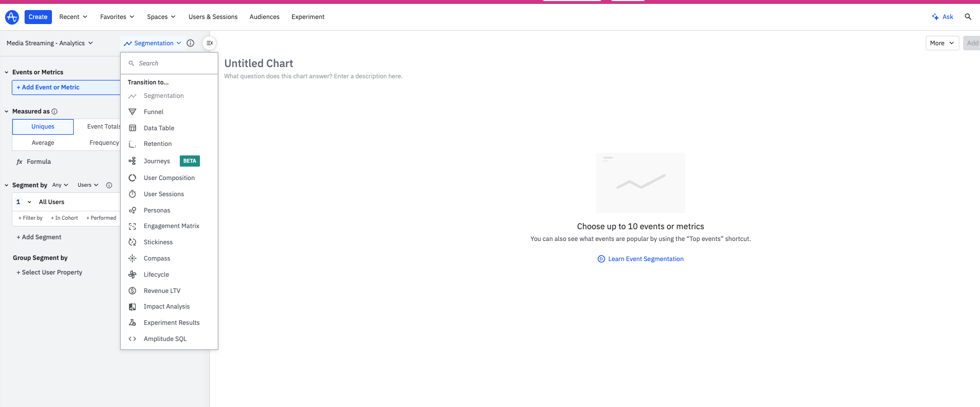The image size is (980, 407).
Task: Select the Uniques measurement option
Action: [x=43, y=127]
